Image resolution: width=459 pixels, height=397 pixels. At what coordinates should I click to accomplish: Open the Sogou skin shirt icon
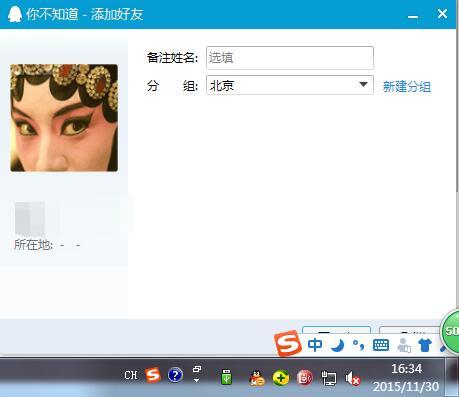[x=425, y=345]
